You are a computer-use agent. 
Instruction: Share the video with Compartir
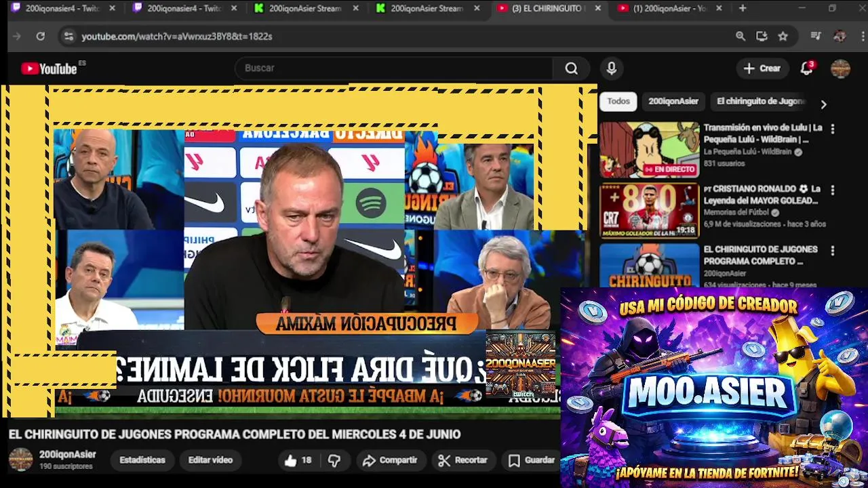coord(390,460)
